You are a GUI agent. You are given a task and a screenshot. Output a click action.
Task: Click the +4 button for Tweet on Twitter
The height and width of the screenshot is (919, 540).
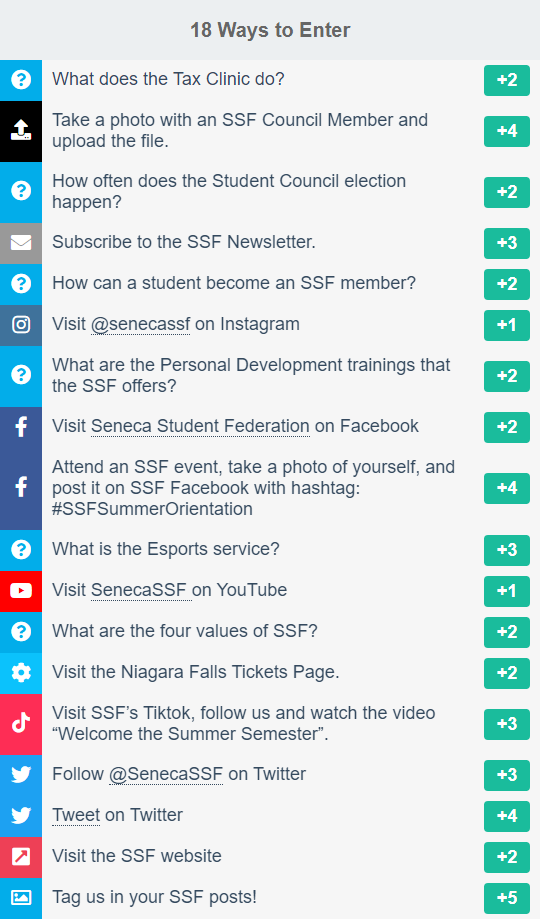point(507,816)
